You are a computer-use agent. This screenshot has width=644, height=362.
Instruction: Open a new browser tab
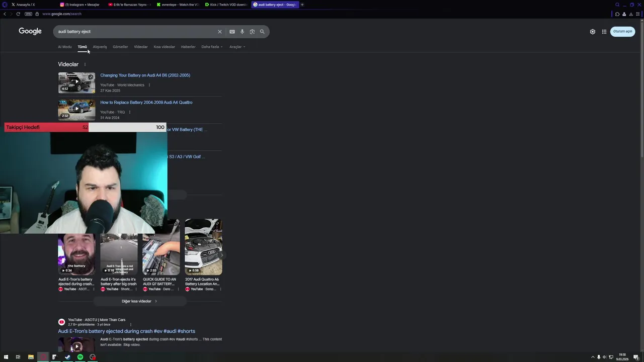[302, 5]
